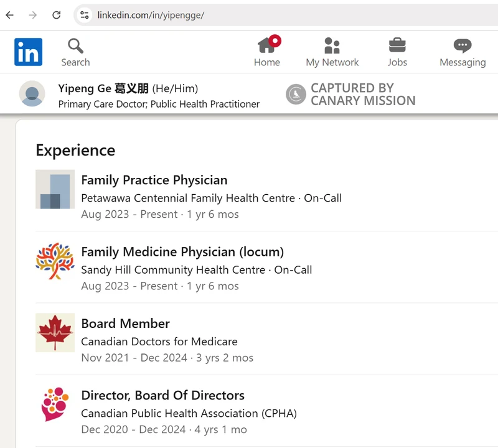The height and width of the screenshot is (448, 498).
Task: Open the LinkedIn logo home link
Action: coord(28,52)
